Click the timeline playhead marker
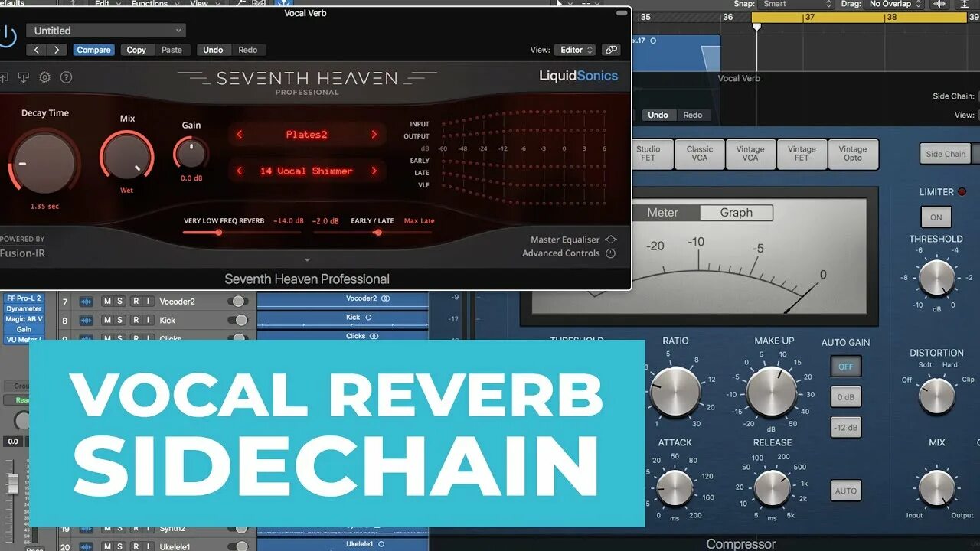Viewport: 980px width, 551px height. tap(756, 27)
